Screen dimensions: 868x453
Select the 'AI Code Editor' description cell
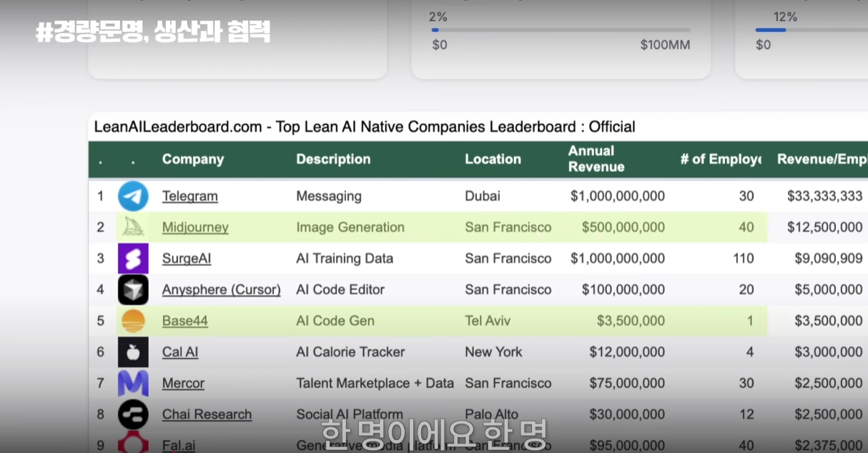click(x=340, y=290)
